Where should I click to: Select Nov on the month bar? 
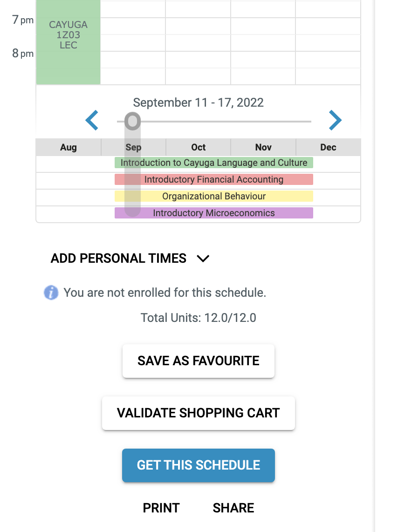pos(263,147)
